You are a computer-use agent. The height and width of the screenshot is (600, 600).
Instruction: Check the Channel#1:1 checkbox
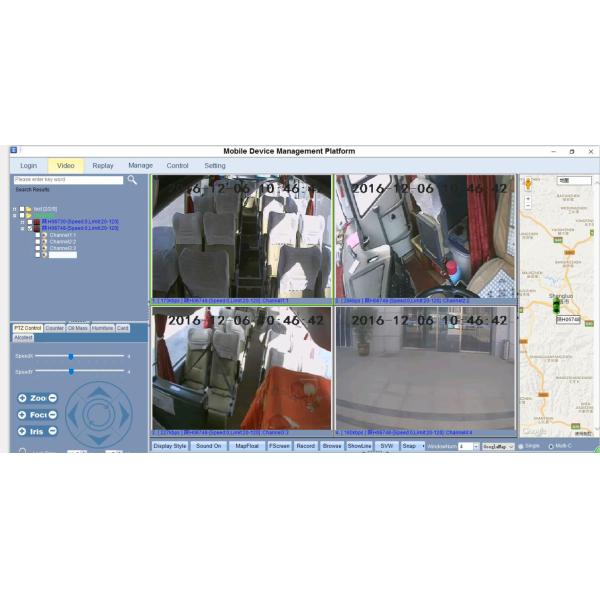coord(38,235)
